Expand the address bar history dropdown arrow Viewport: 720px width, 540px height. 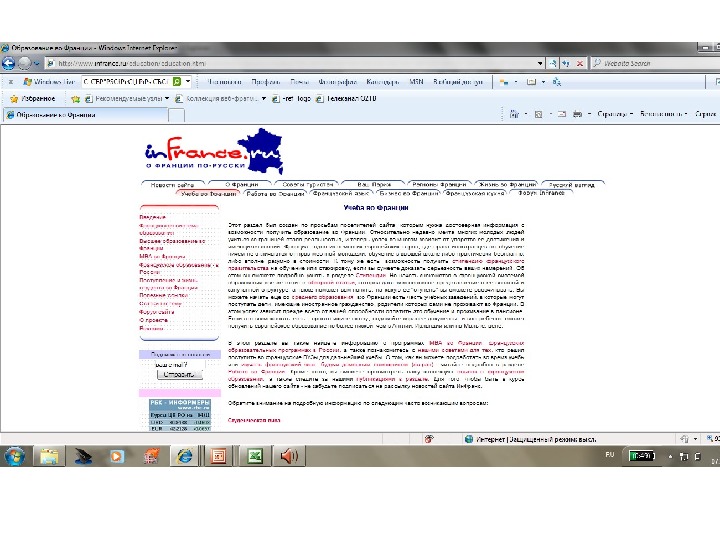coord(540,63)
